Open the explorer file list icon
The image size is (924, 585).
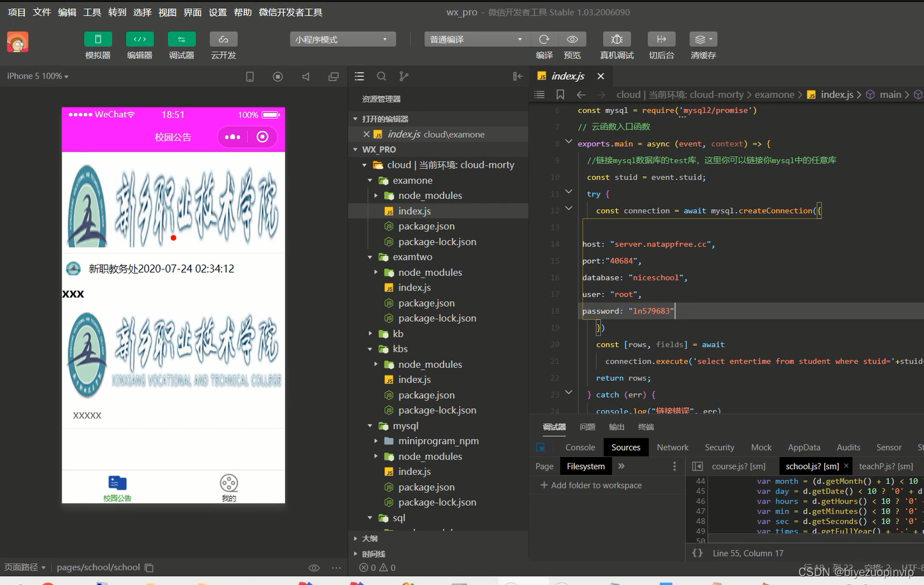coord(359,76)
